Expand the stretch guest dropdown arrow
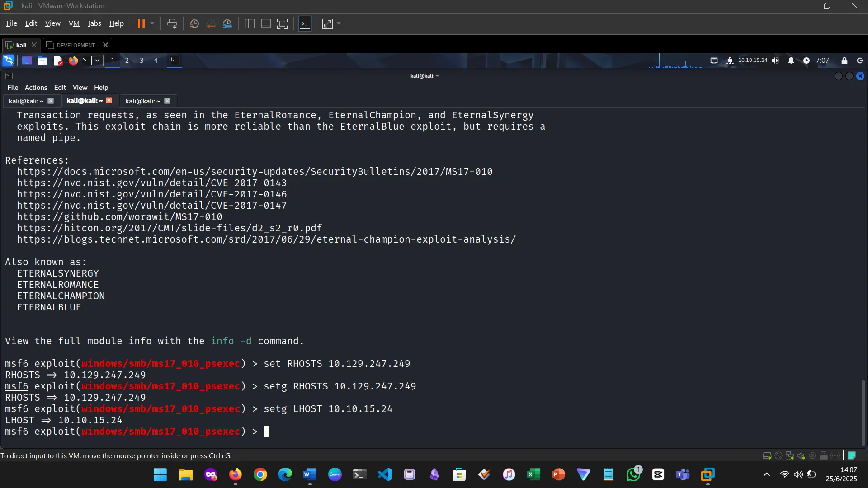The image size is (868, 488). [339, 23]
